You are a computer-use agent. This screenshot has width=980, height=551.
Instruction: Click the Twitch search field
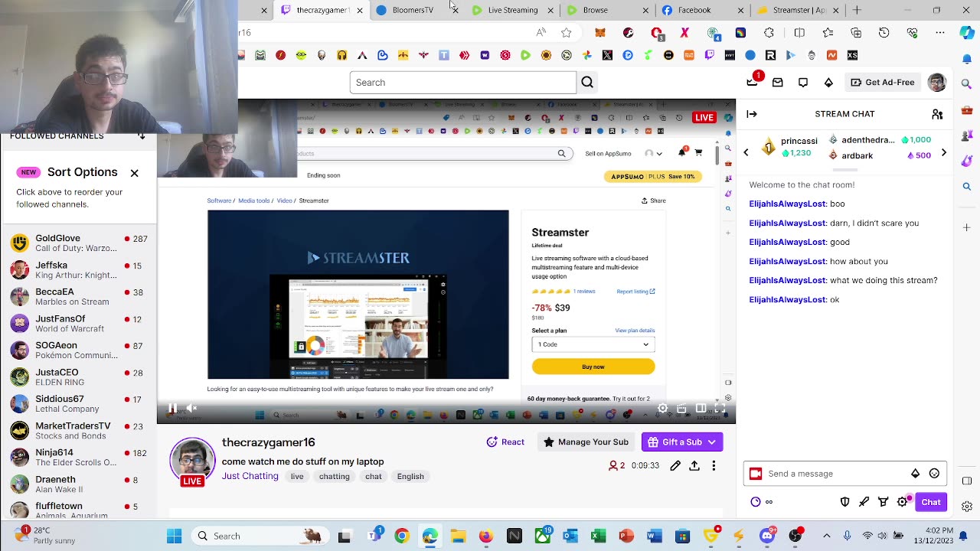[462, 83]
